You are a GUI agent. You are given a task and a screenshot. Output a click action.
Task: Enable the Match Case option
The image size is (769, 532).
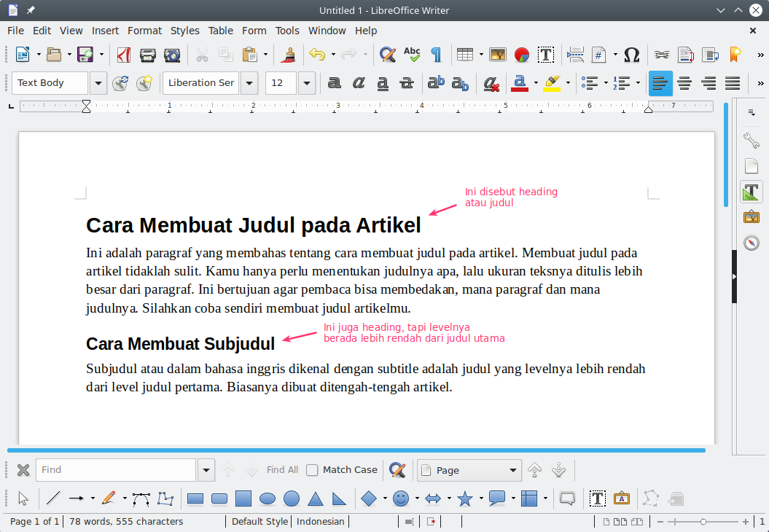point(311,469)
